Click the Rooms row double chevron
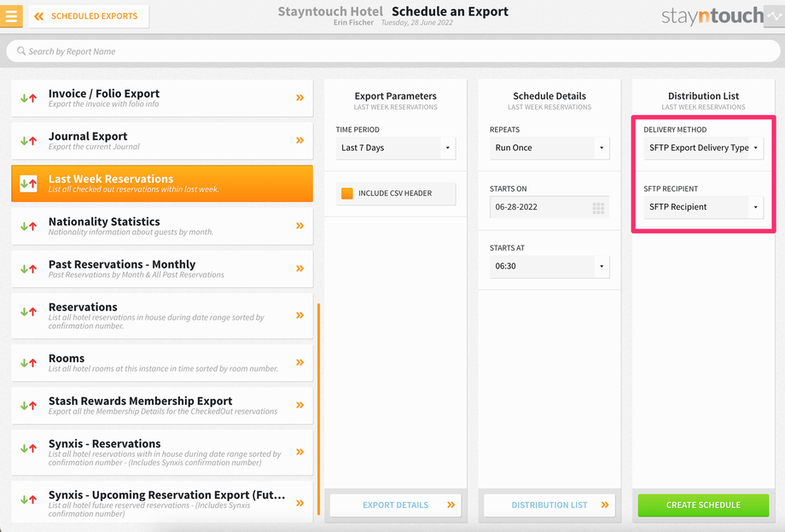 tap(299, 362)
